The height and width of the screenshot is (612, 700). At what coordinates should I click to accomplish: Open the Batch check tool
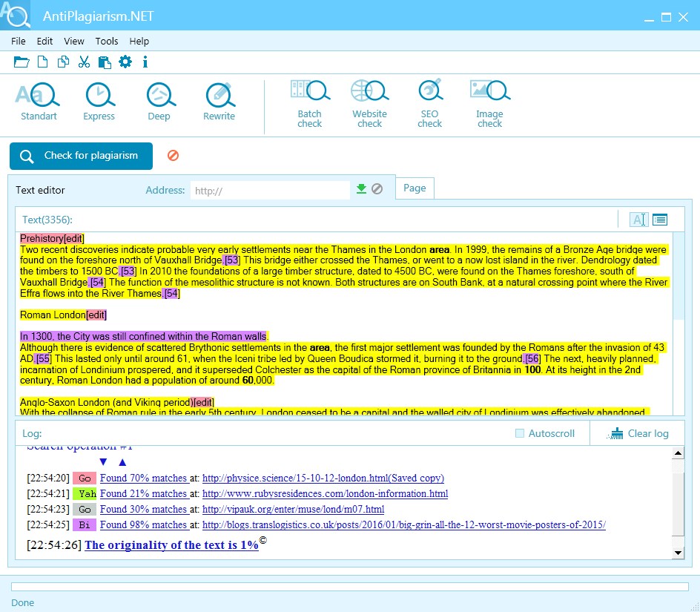click(310, 102)
